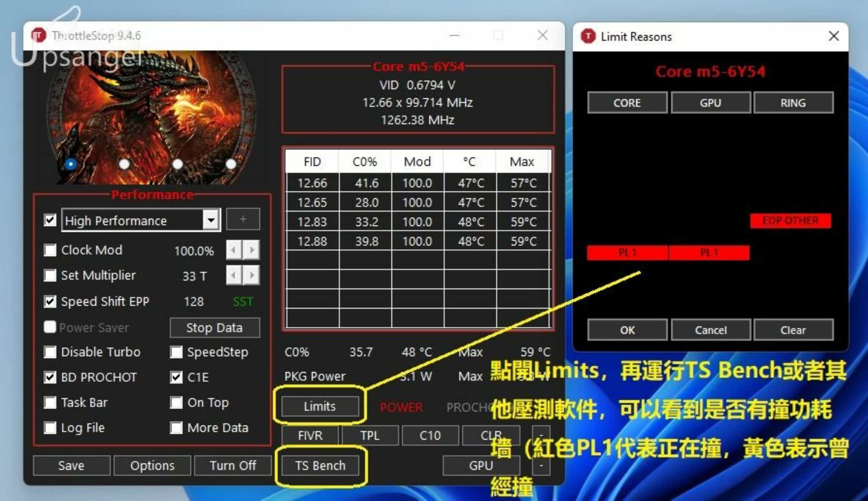Open the Limits window
Image resolution: width=868 pixels, height=501 pixels.
(x=320, y=406)
